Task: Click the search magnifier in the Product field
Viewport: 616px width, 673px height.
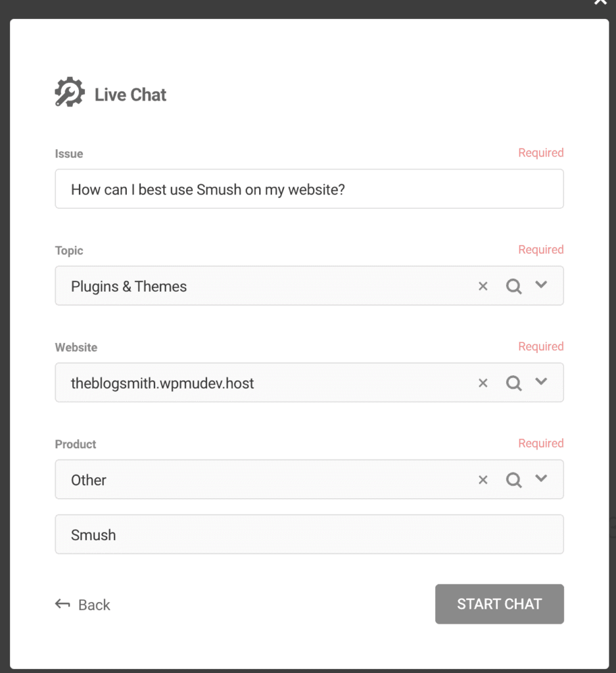Action: (x=513, y=480)
